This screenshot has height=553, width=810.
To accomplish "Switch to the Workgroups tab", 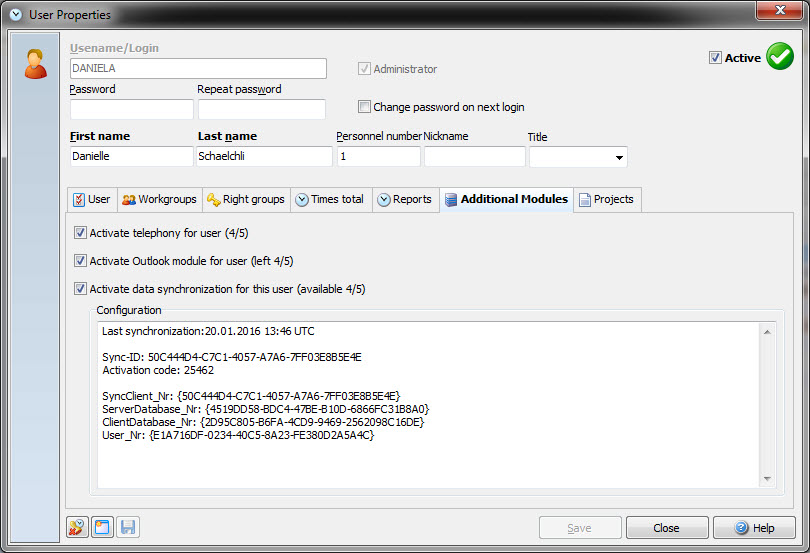I will click(x=160, y=199).
